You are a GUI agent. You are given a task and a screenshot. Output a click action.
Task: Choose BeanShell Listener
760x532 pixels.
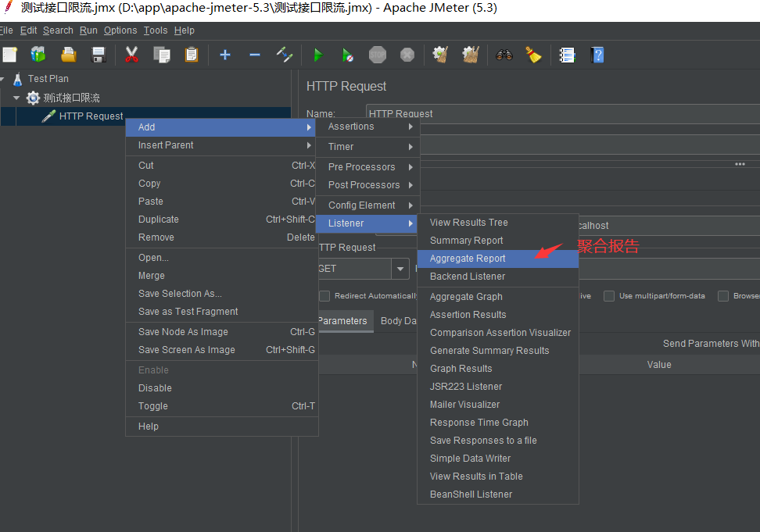pos(498,495)
